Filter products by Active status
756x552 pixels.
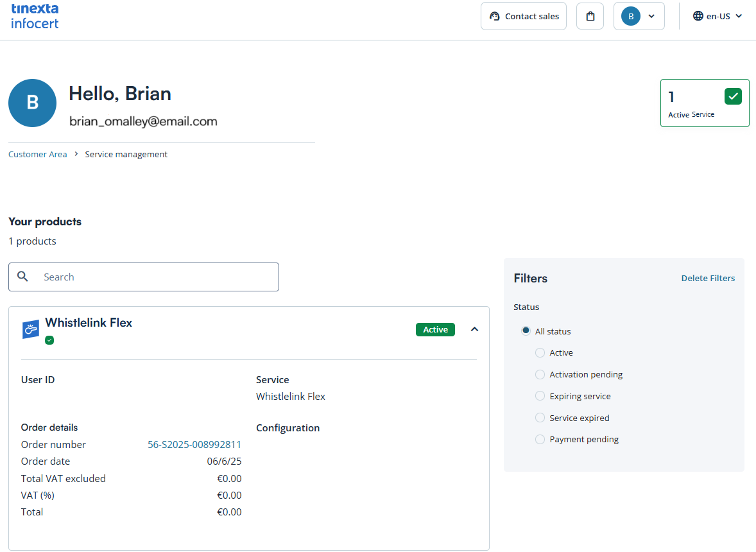click(540, 353)
